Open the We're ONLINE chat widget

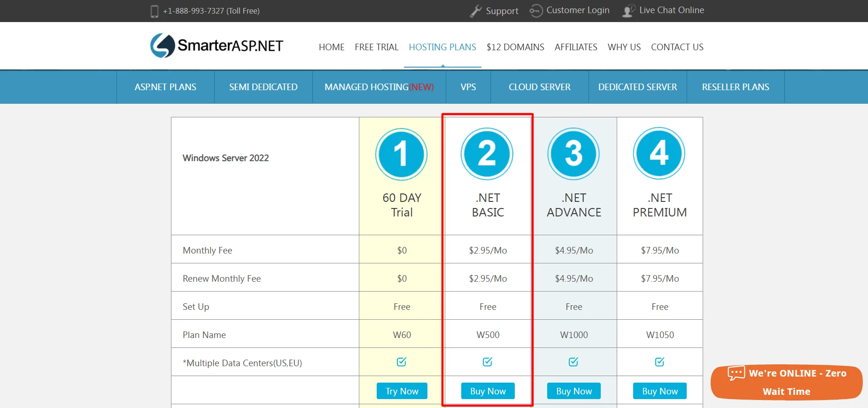click(787, 382)
